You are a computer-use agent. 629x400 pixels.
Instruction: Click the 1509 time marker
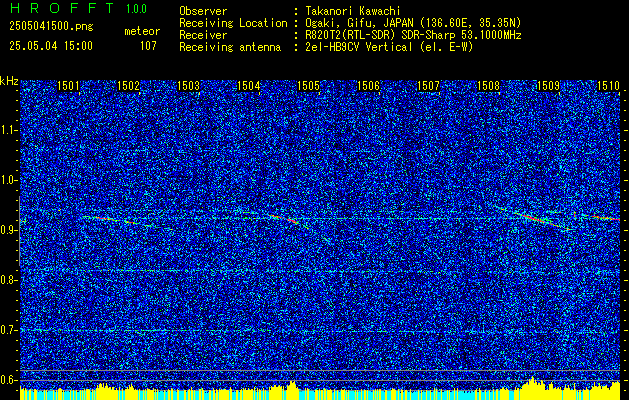tap(548, 86)
